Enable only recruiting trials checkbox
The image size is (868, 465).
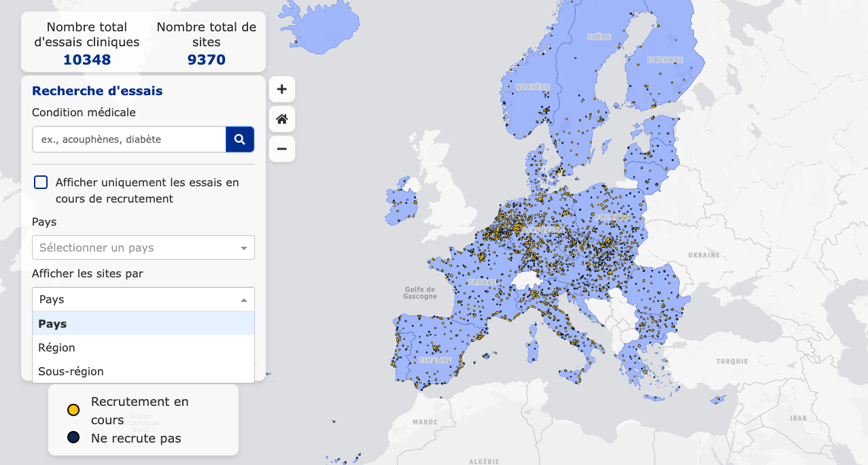41,182
